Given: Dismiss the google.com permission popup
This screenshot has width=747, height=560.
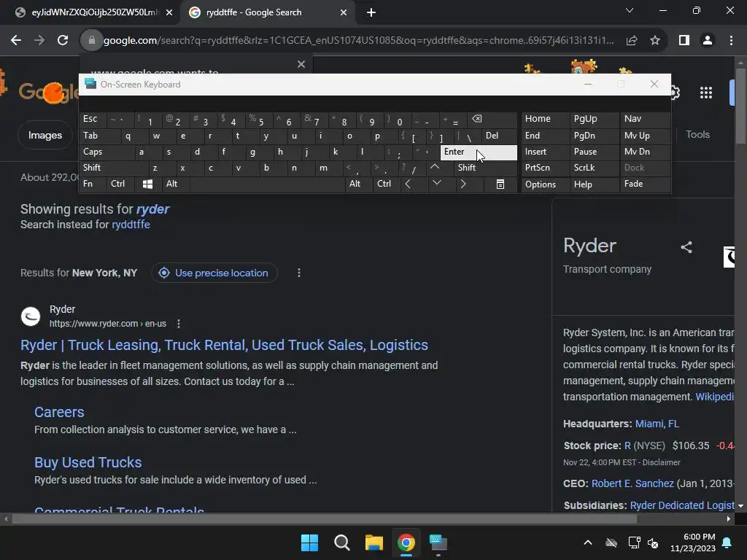Looking at the screenshot, I should tap(301, 64).
